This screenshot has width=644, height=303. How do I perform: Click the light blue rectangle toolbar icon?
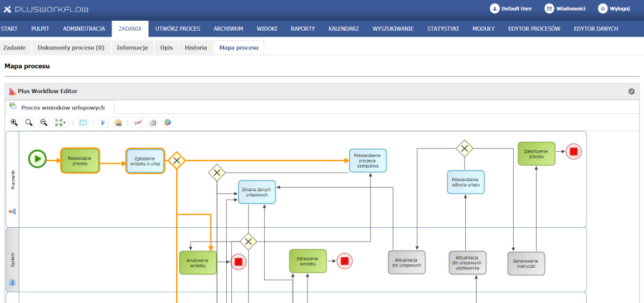83,122
